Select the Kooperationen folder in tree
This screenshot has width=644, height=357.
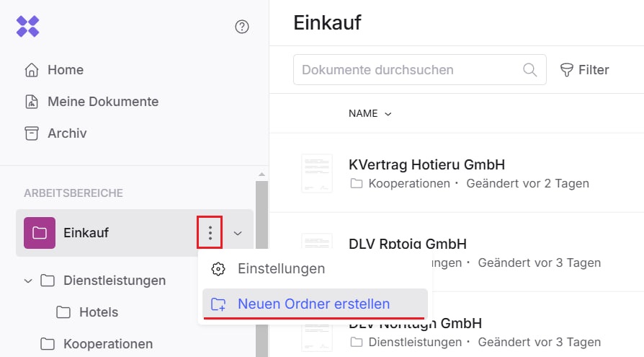(107, 344)
